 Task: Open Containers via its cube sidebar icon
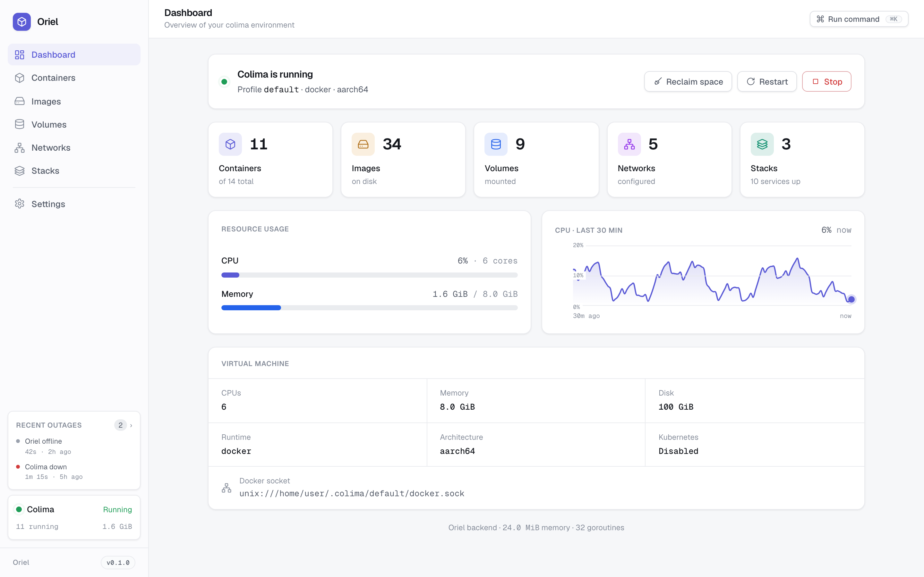(x=20, y=78)
